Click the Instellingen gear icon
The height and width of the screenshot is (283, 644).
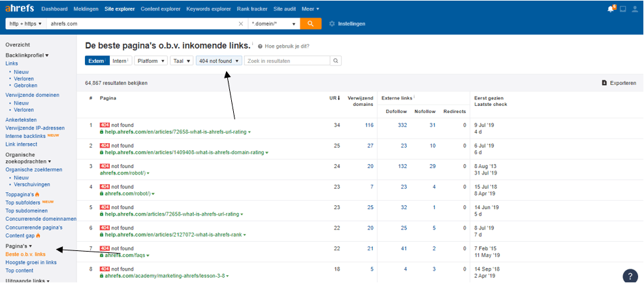click(x=332, y=24)
